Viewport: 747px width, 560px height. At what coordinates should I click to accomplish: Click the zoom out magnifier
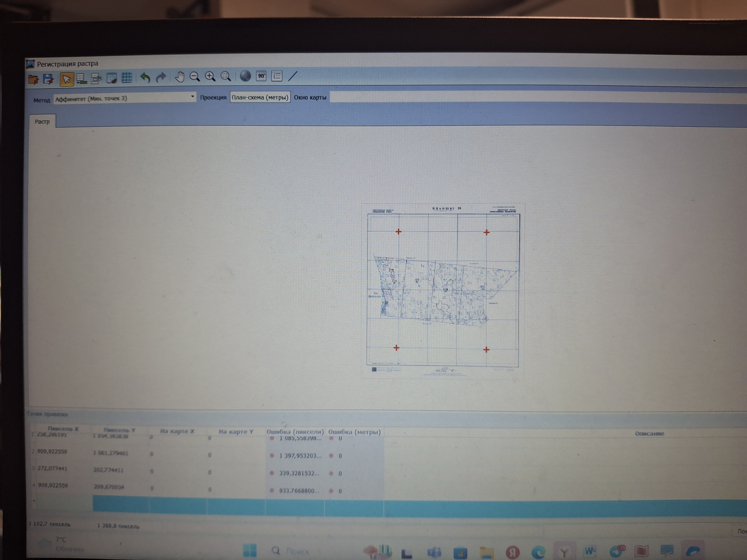pyautogui.click(x=195, y=77)
